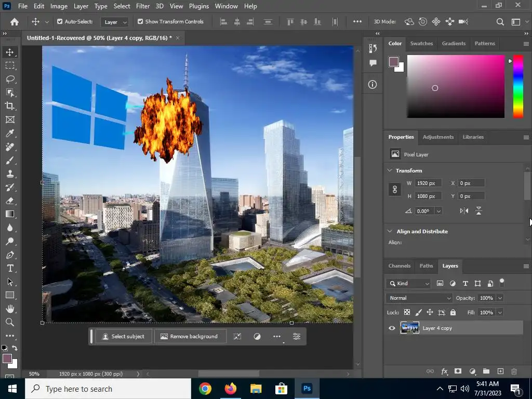The image size is (532, 399).
Task: Collapse the Transform section
Action: (390, 170)
